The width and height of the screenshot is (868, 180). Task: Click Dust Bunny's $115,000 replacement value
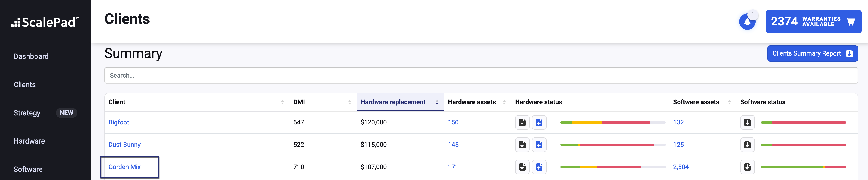point(373,145)
